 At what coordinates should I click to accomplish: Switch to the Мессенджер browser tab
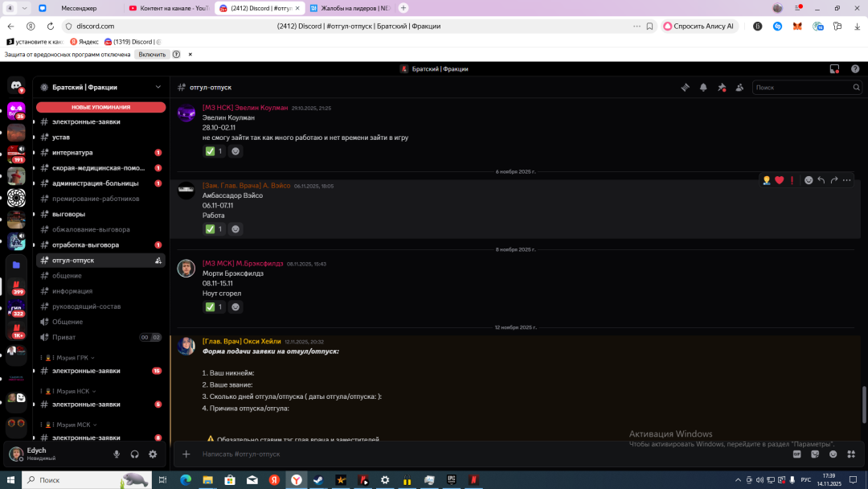click(x=79, y=8)
